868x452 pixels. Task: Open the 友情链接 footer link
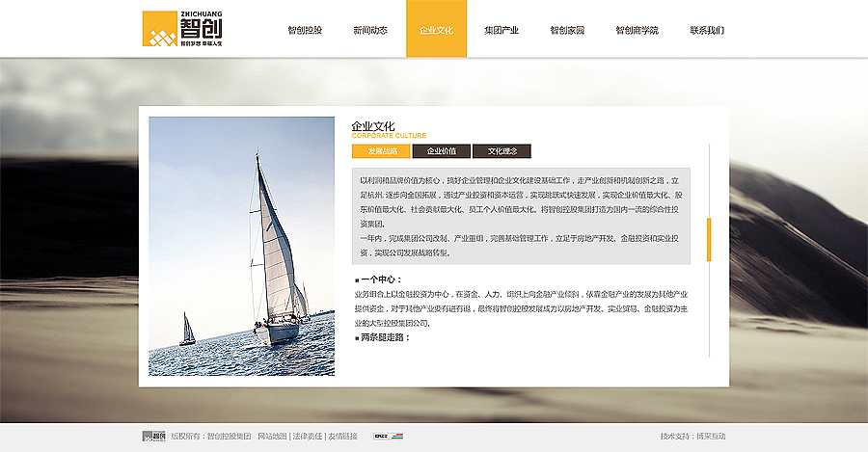(x=342, y=436)
